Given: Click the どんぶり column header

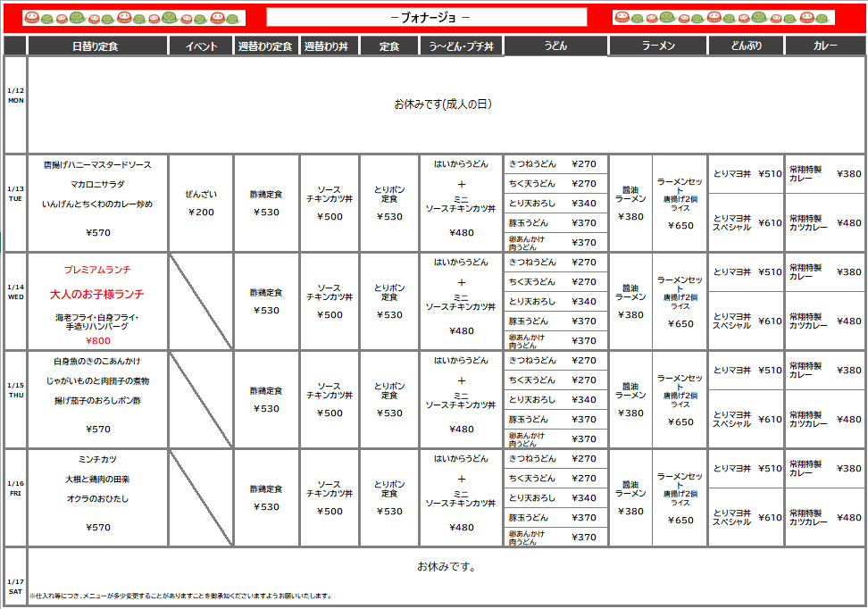Looking at the screenshot, I should point(746,46).
